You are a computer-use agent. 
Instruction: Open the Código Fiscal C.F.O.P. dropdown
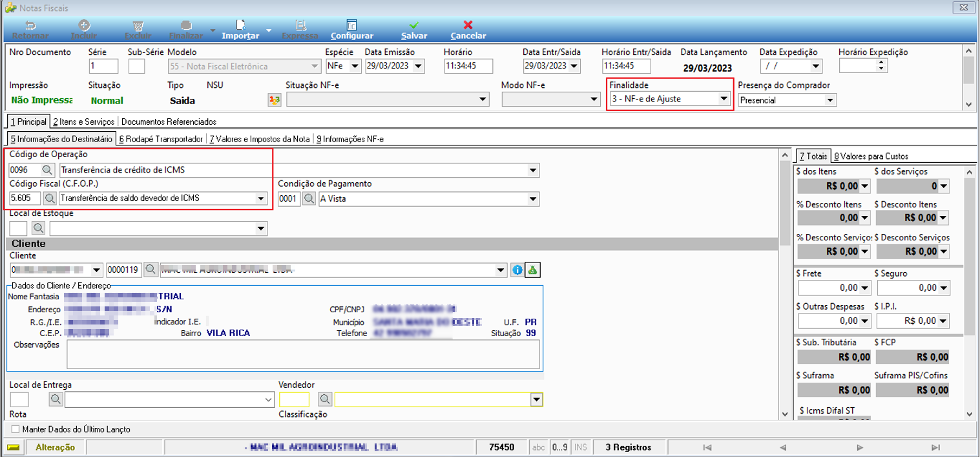pyautogui.click(x=262, y=198)
